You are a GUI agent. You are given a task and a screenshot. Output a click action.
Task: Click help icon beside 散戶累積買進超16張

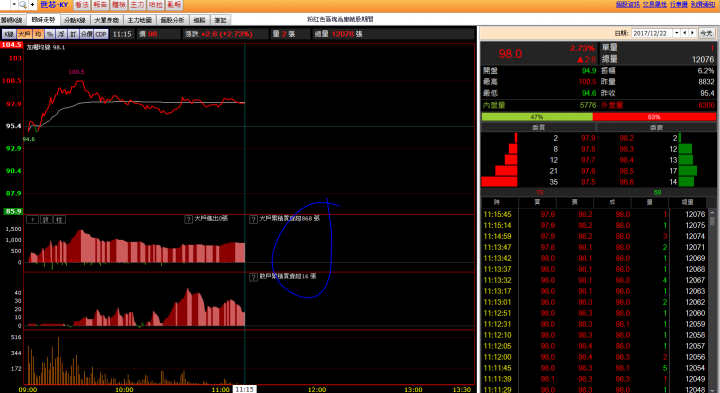click(x=253, y=277)
